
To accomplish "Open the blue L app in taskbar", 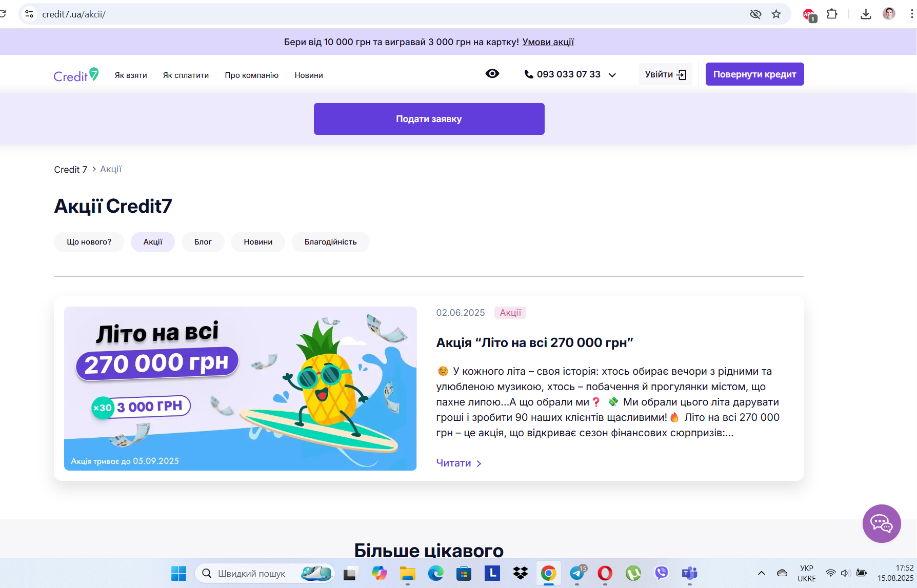I will (x=492, y=573).
